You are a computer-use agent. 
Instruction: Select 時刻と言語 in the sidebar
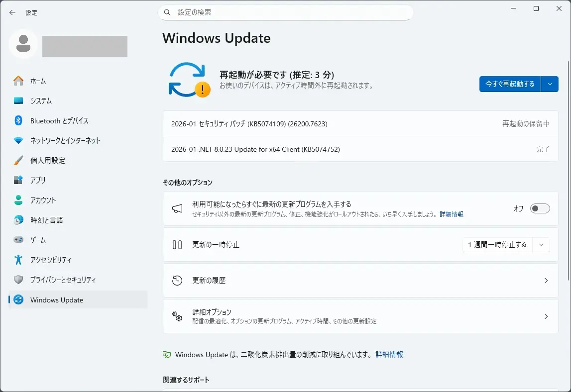[46, 220]
